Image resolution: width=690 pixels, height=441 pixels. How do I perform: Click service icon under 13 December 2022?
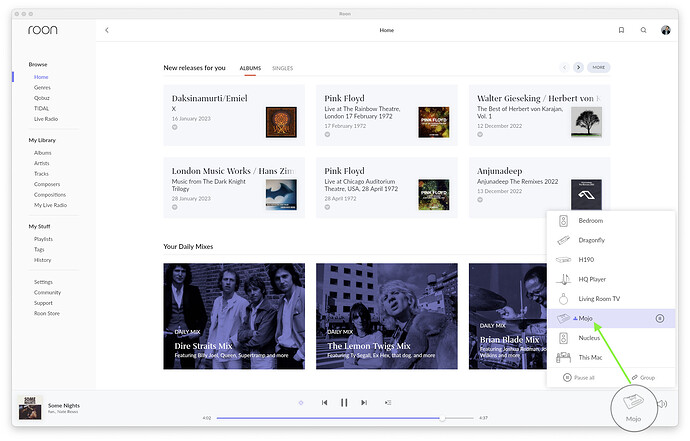[x=480, y=200]
